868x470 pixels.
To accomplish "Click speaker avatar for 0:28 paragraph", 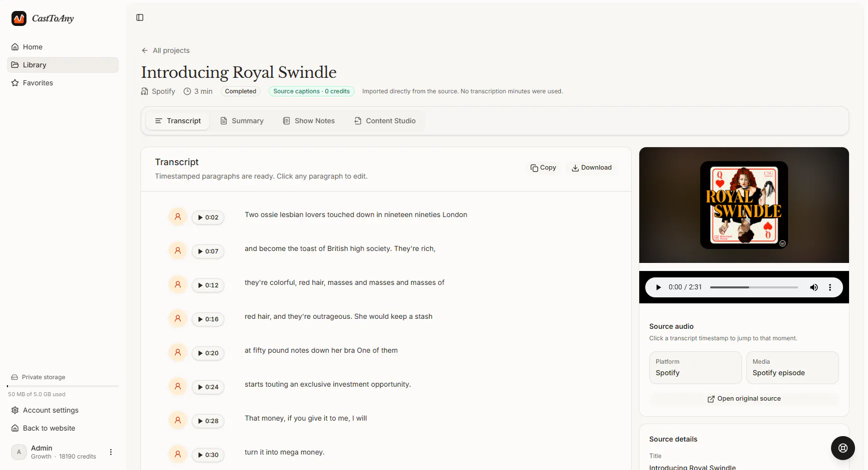I will pyautogui.click(x=178, y=420).
